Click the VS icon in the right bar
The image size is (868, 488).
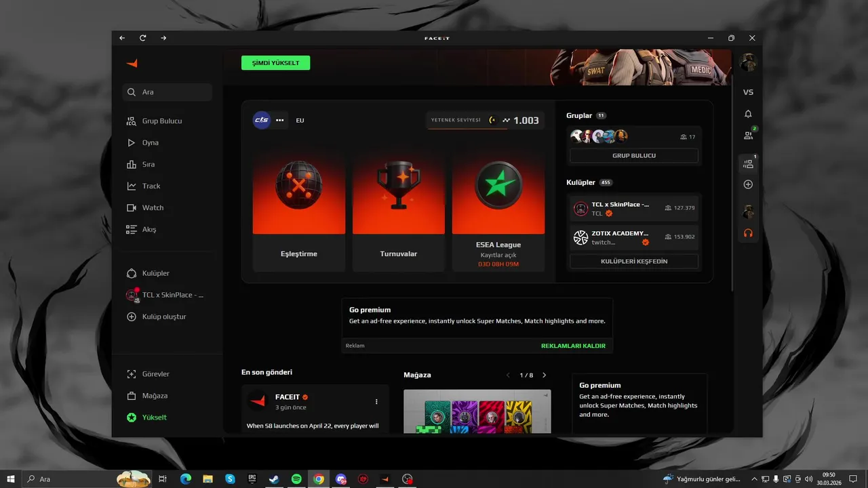click(748, 92)
